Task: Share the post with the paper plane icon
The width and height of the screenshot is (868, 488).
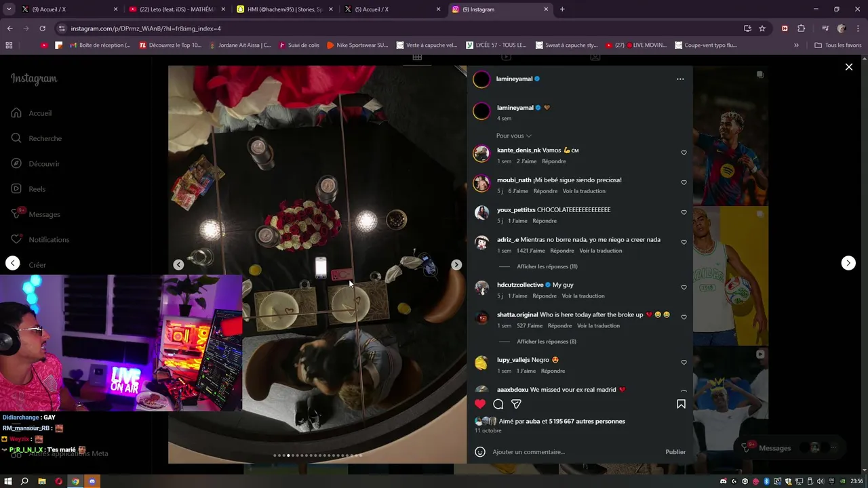Action: 516,404
